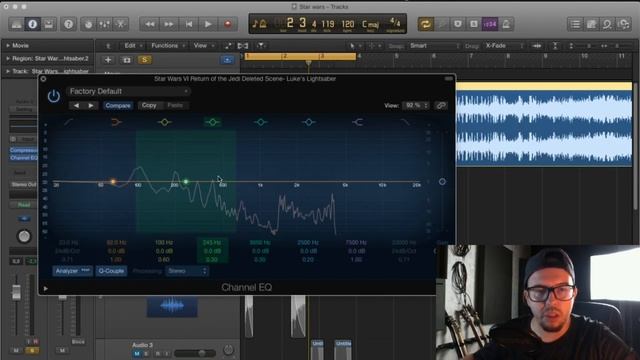Screen dimensions: 640x360
Task: Toggle the global Solo S button on track header
Action: [x=144, y=60]
